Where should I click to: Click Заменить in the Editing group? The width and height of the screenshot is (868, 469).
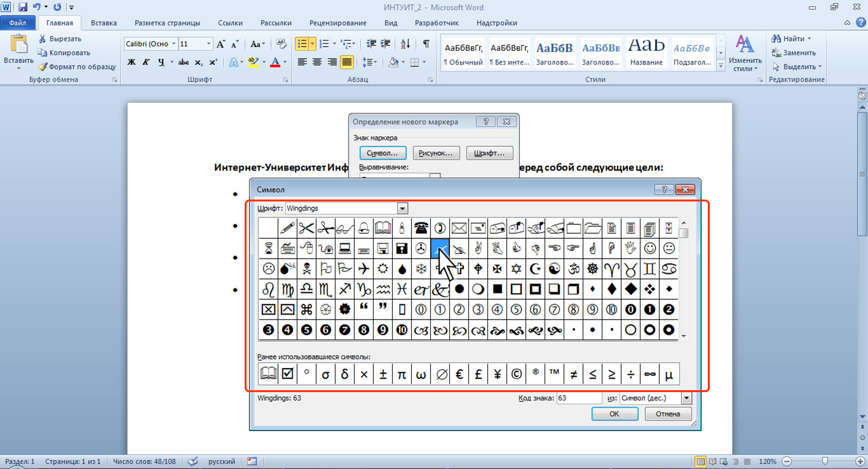click(794, 53)
